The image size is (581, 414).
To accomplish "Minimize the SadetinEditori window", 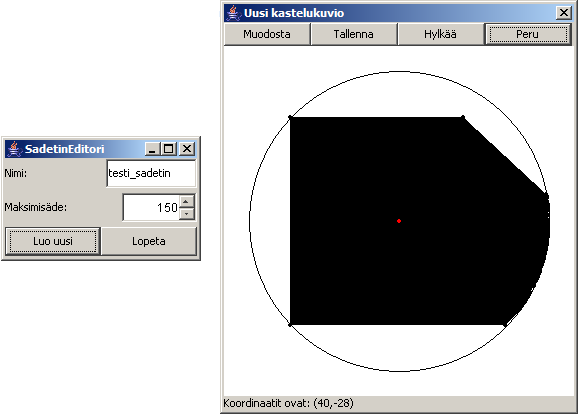I will point(152,149).
